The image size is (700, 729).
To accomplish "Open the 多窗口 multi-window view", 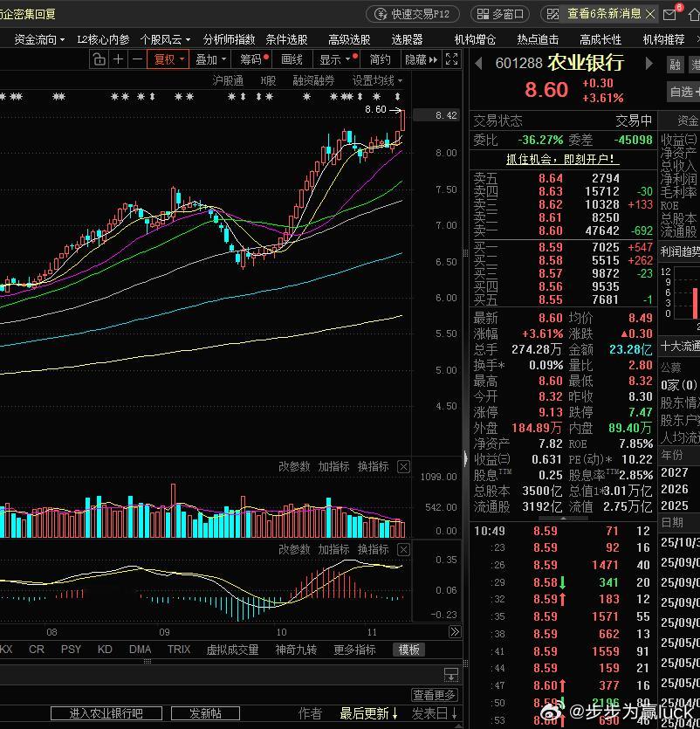I will (500, 15).
